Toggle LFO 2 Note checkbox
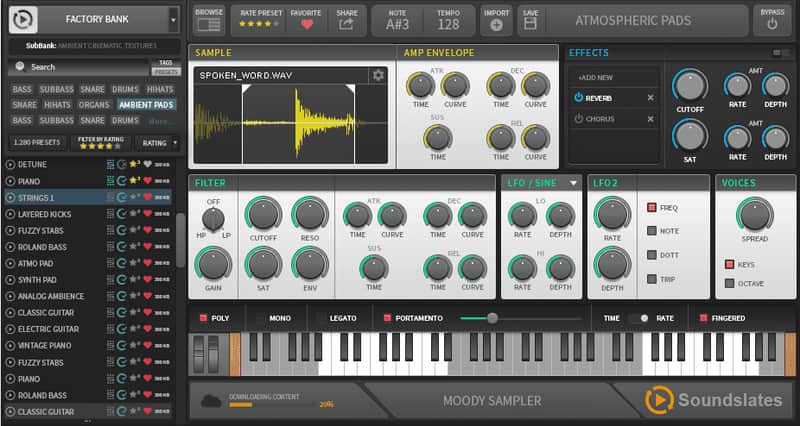 (652, 231)
